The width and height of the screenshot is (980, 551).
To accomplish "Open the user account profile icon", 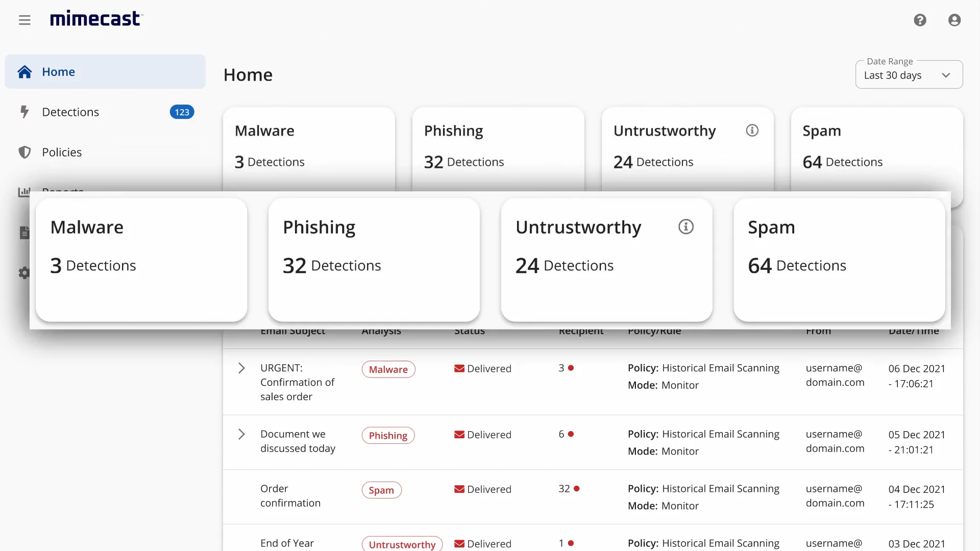I will click(954, 20).
